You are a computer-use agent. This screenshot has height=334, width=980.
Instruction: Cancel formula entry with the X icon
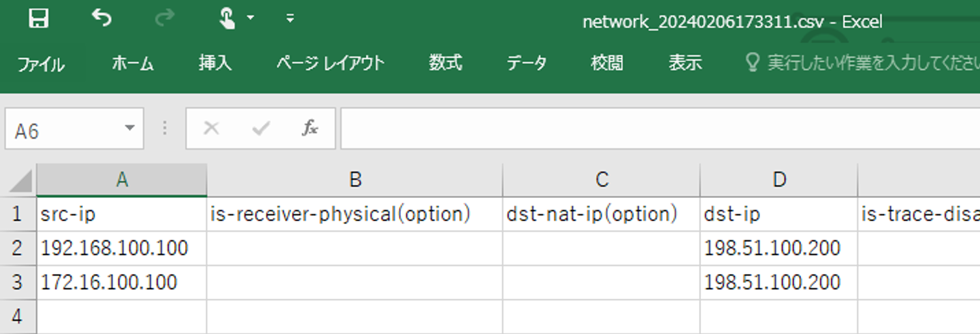pos(212,129)
